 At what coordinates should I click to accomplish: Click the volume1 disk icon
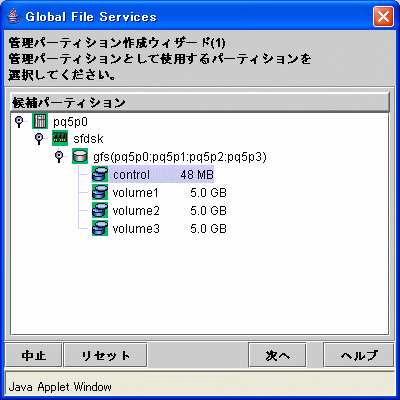pyautogui.click(x=100, y=192)
